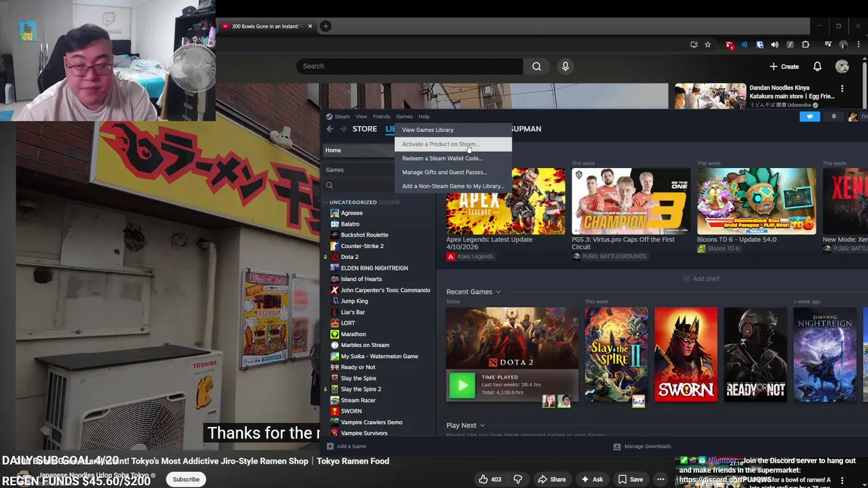The width and height of the screenshot is (868, 488).
Task: Select Marbles on Stream in the library
Action: [365, 345]
